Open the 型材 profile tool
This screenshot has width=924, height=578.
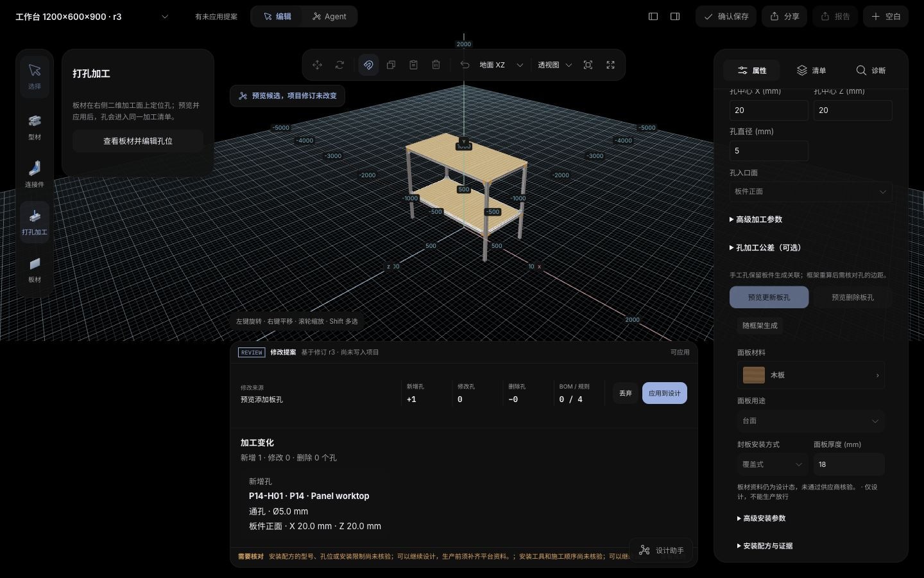[35, 127]
